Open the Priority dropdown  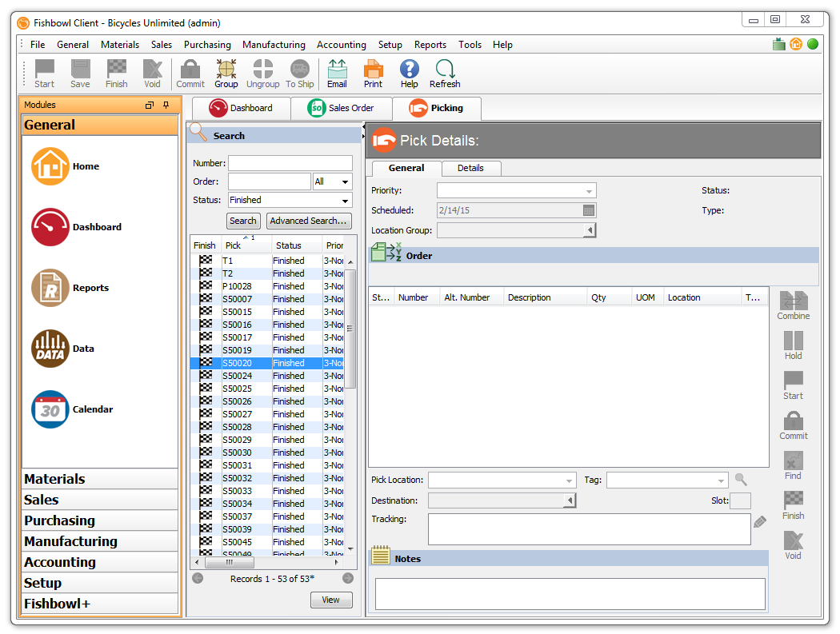517,190
